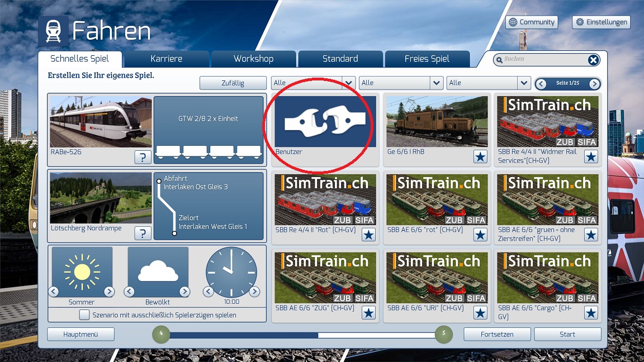Click the train icon beside Fahren
The image size is (644, 362).
click(54, 31)
